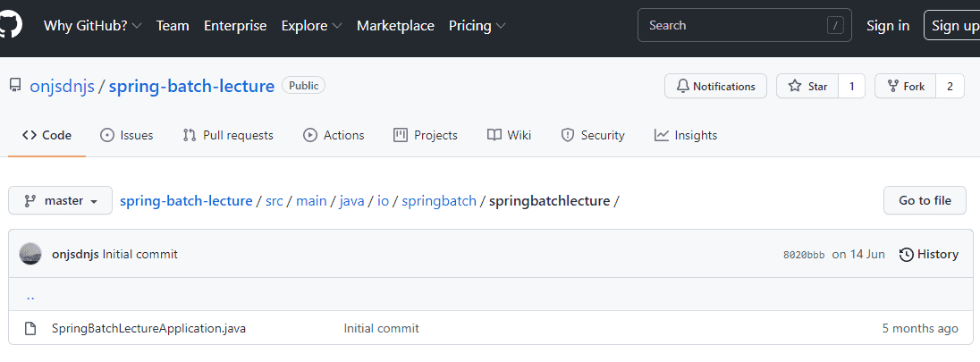Star the spring-batch-lecture repository

(x=807, y=87)
